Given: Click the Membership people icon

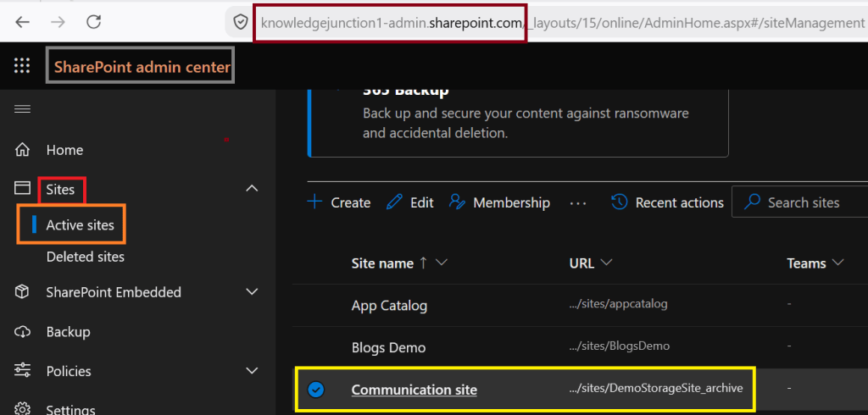Looking at the screenshot, I should 457,202.
